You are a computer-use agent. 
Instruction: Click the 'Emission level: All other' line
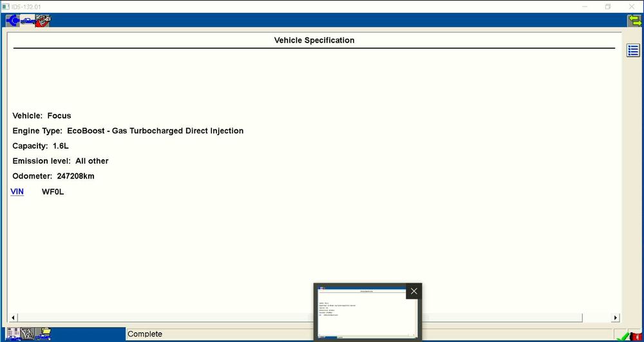click(x=61, y=161)
